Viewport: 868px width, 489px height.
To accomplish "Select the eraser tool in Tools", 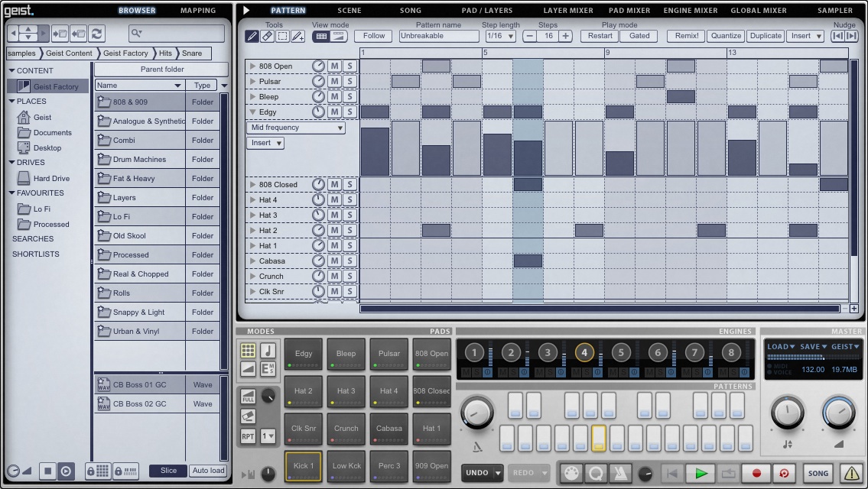I will pos(267,36).
